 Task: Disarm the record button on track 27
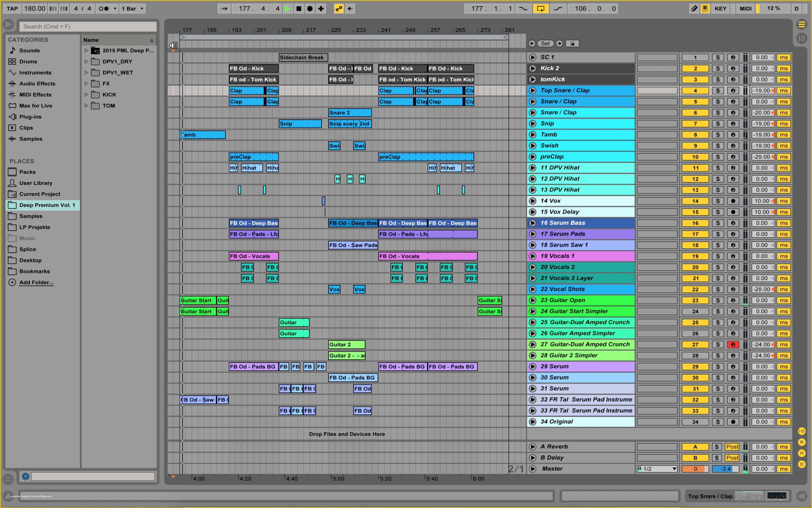[x=733, y=345]
